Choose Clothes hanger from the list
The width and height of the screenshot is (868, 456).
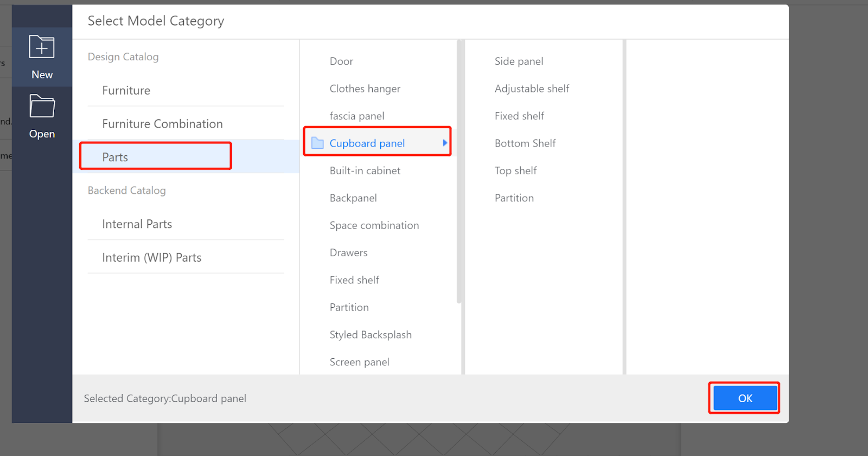365,88
